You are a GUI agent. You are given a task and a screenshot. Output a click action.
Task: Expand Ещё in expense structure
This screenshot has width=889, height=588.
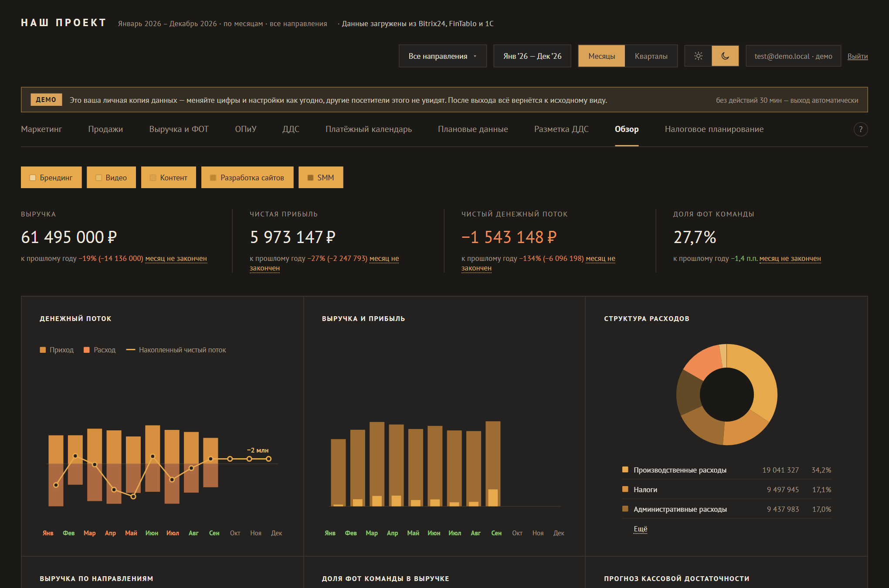point(640,529)
